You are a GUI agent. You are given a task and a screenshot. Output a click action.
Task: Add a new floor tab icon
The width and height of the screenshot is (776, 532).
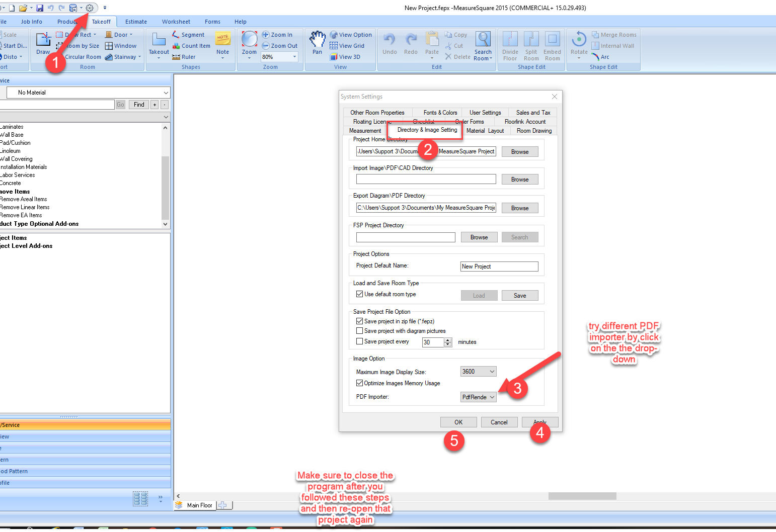(x=222, y=505)
